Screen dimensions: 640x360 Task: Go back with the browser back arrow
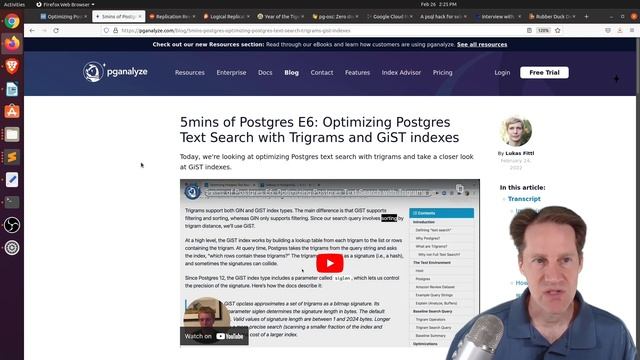pos(32,31)
